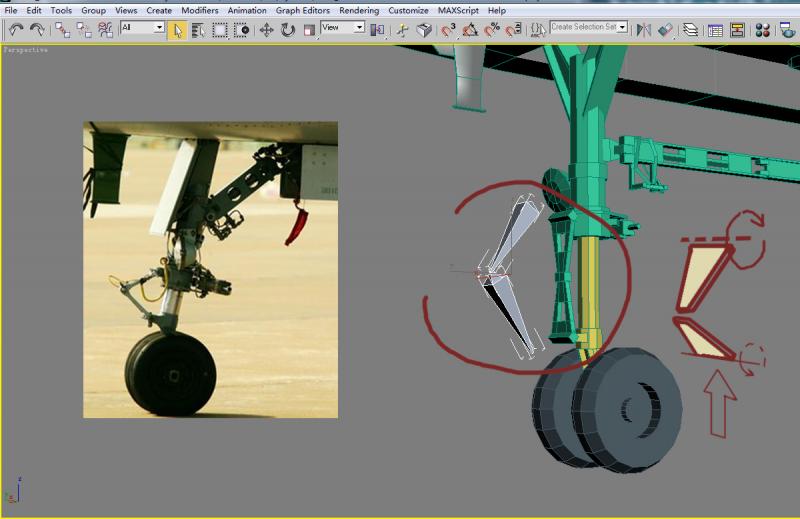Screen dimensions: 800x519
Task: Open the Help menu
Action: (x=496, y=10)
